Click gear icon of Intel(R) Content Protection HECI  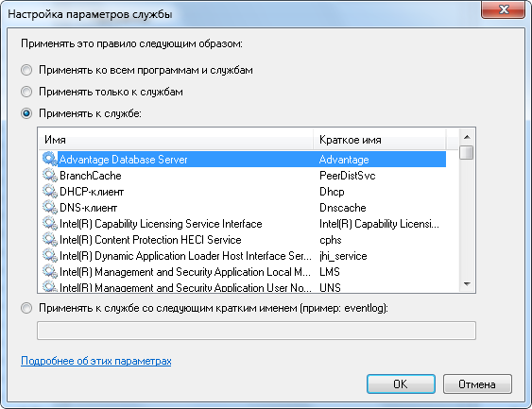click(50, 239)
